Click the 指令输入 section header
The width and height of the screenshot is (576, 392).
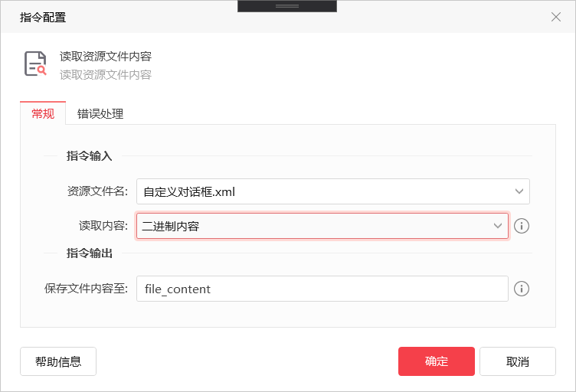[90, 156]
